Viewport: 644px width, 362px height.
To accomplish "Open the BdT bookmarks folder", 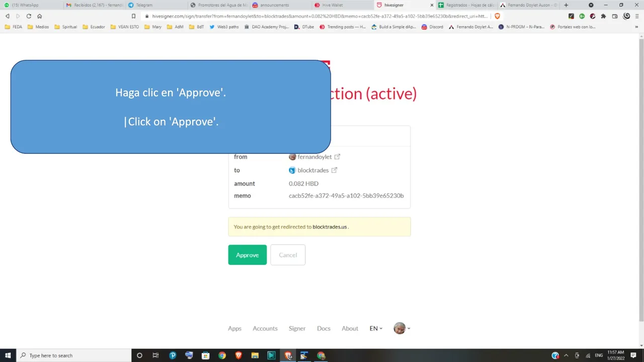I will tap(197, 27).
